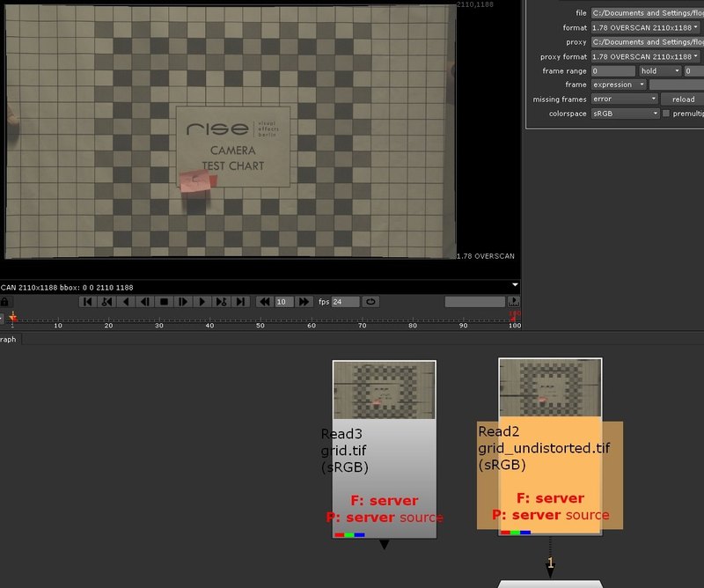
Task: Expand the frame range hold dropdown
Action: click(x=659, y=70)
